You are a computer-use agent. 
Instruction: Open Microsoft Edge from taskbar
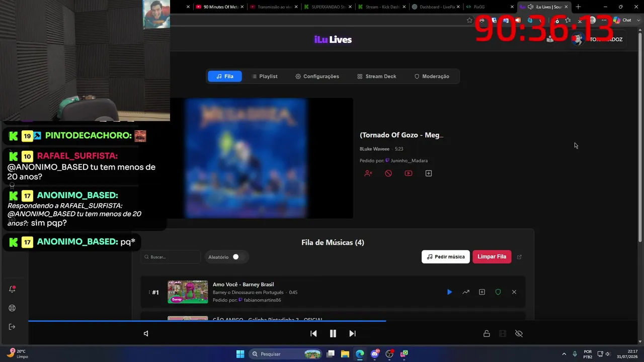coord(360,354)
